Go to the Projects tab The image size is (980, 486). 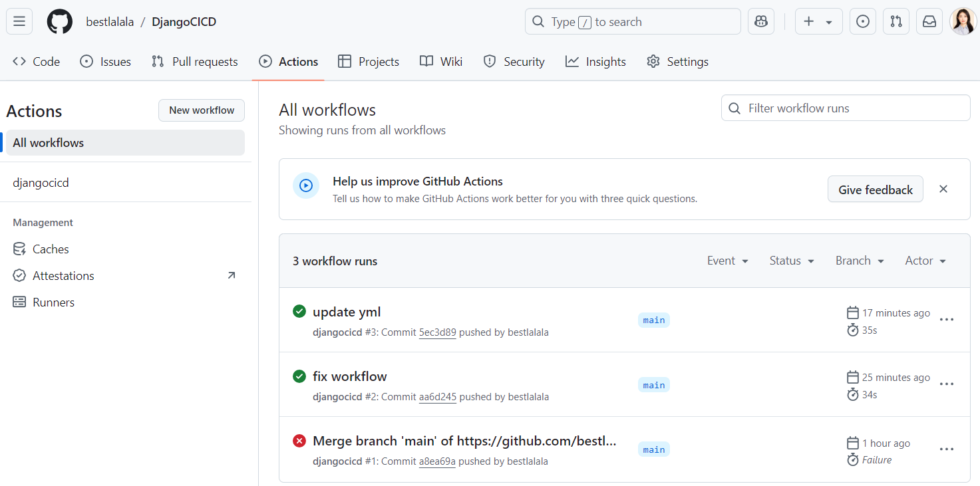369,62
